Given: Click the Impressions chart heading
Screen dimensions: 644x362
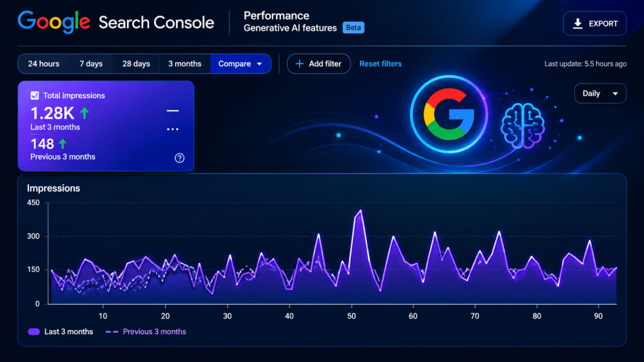Looking at the screenshot, I should point(53,189).
